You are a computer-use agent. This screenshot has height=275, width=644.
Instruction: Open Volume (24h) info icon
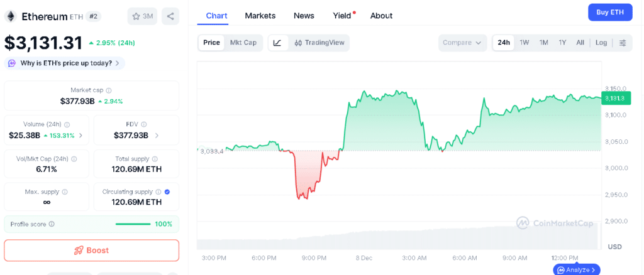(67, 124)
